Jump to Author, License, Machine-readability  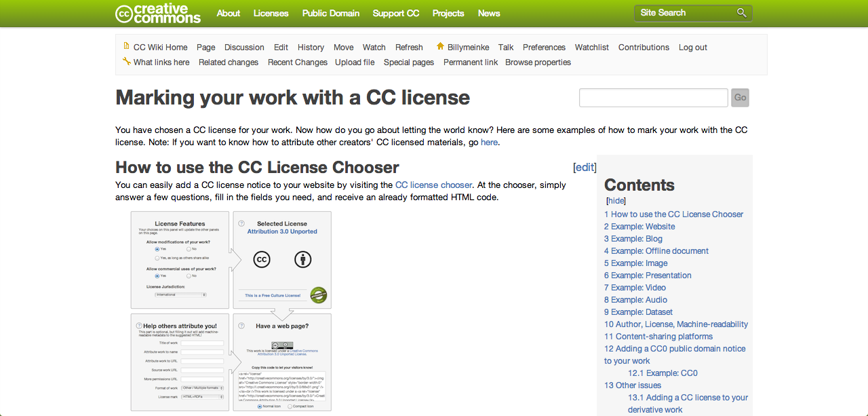[x=676, y=324]
